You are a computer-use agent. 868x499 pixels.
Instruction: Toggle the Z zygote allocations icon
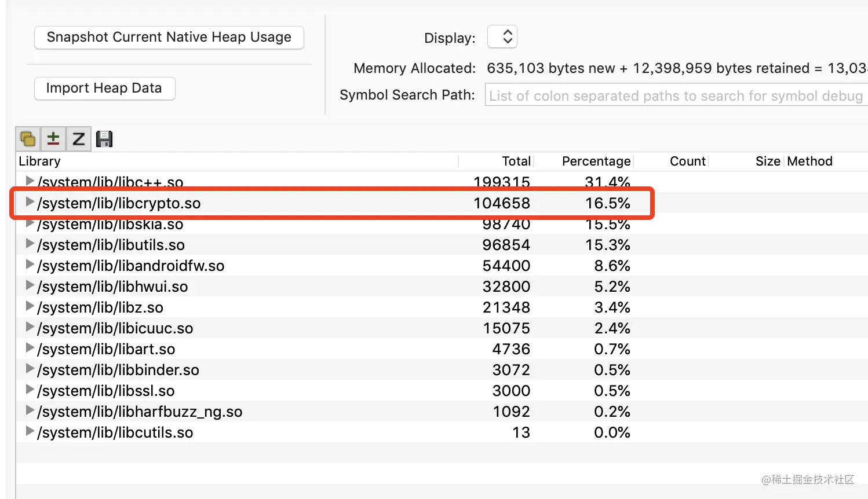tap(78, 139)
